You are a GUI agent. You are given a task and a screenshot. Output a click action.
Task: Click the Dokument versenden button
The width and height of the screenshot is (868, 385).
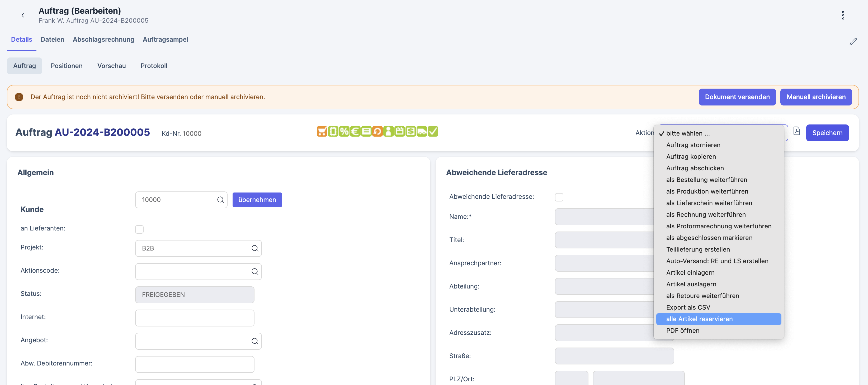(737, 97)
